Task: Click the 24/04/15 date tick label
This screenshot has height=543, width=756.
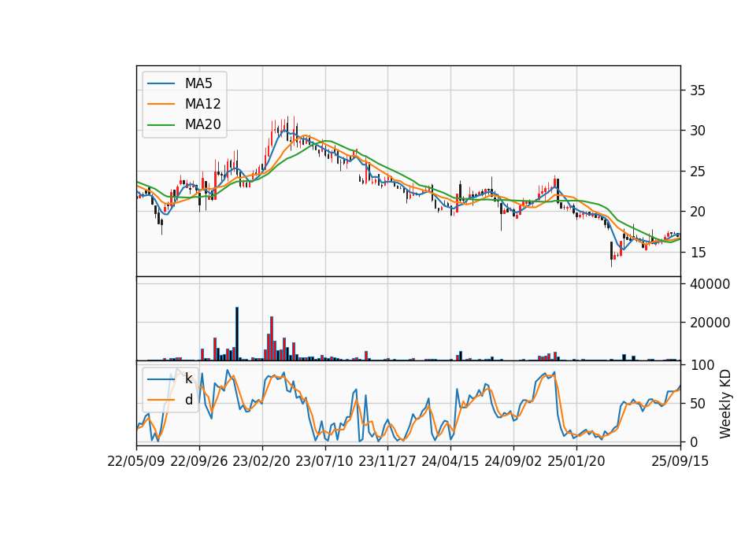Action: (x=450, y=461)
